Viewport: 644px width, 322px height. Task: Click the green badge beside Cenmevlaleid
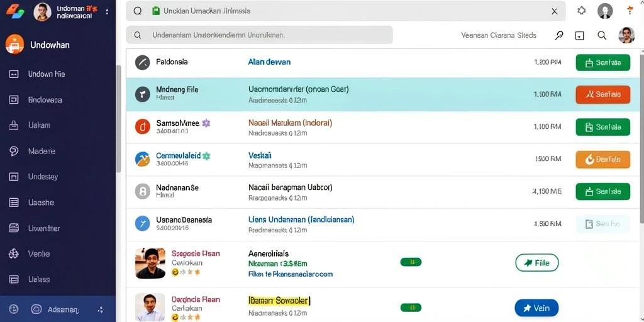[206, 156]
